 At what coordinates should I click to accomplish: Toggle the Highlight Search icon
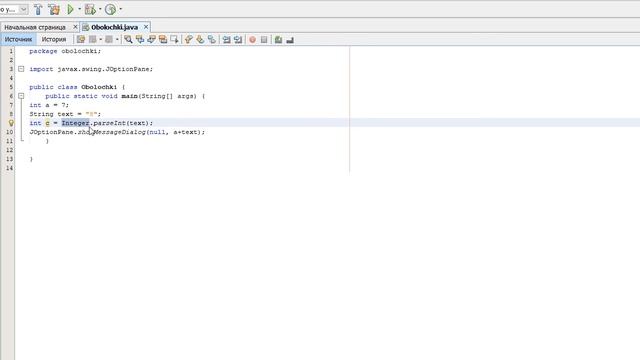tap(163, 40)
